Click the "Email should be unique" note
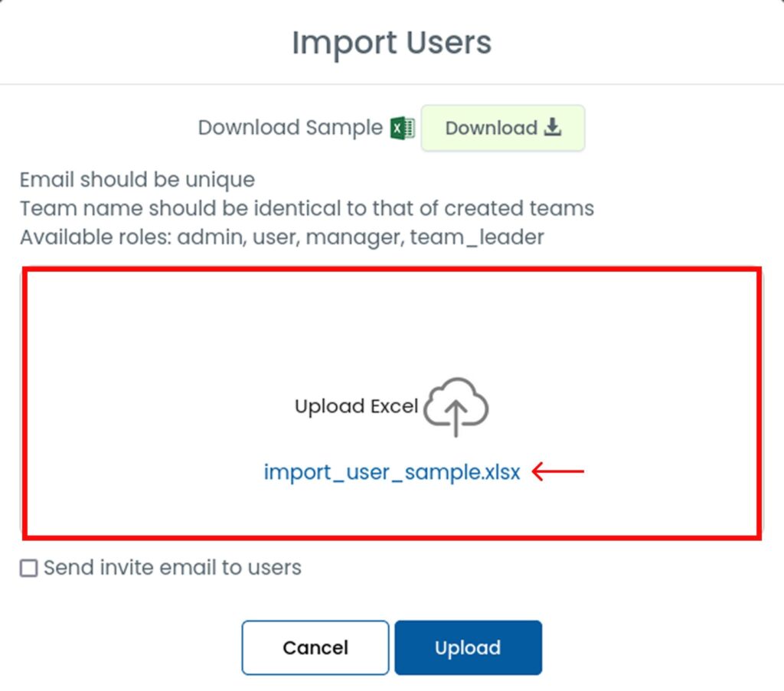The image size is (784, 691). click(137, 180)
